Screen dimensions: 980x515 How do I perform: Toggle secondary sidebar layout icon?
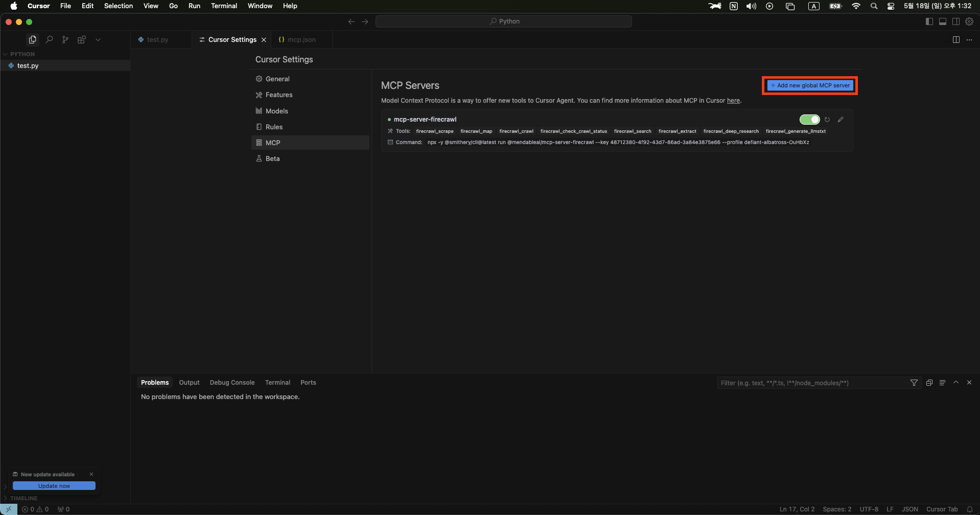point(956,21)
